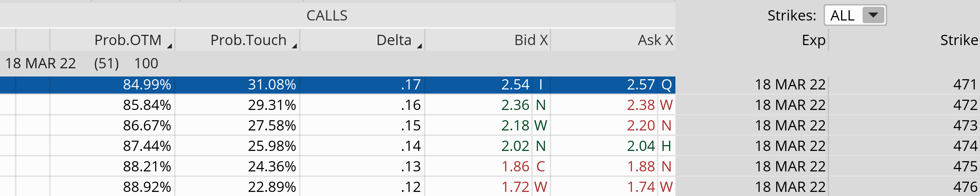Select the .16 delta value cell
This screenshot has height=196, width=980.
coord(410,105)
